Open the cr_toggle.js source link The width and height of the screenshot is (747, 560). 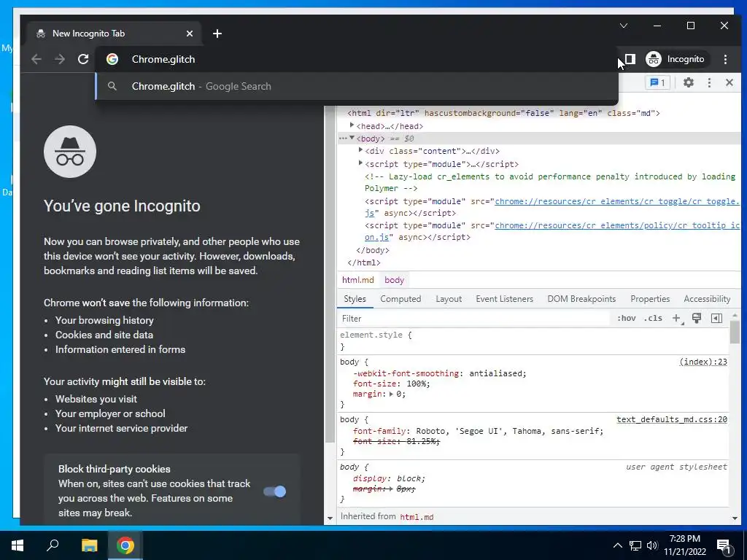(616, 201)
